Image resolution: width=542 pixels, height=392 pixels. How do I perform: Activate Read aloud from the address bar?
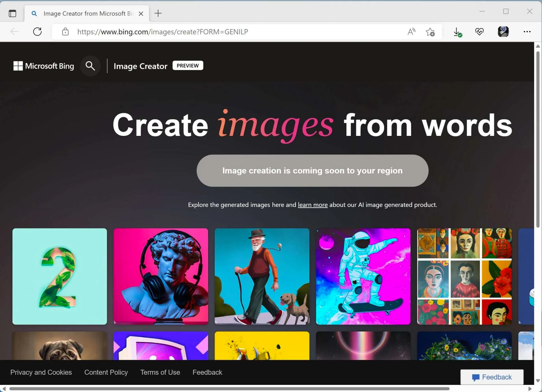coord(411,32)
